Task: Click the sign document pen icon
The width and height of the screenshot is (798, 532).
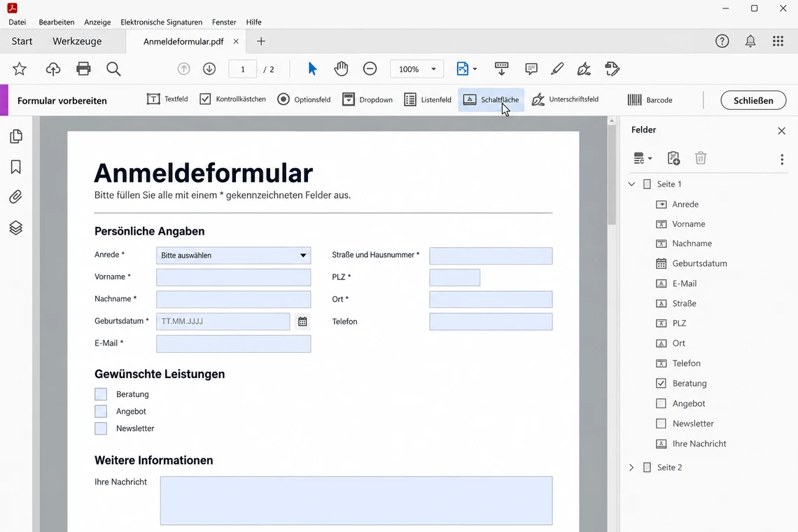Action: (584, 69)
